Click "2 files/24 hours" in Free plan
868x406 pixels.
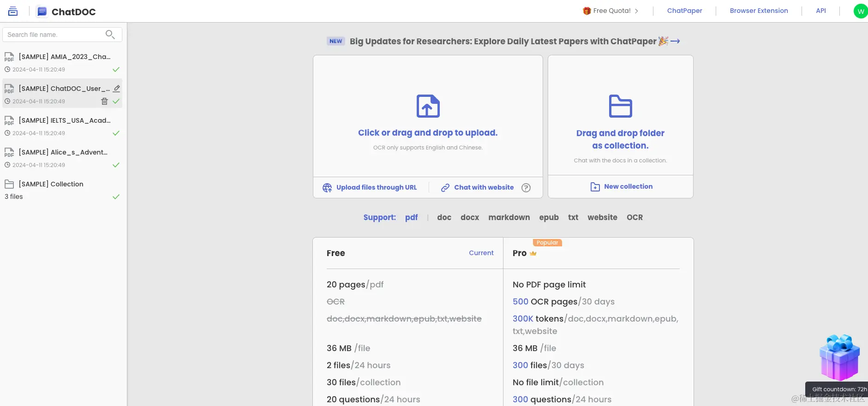coord(359,365)
